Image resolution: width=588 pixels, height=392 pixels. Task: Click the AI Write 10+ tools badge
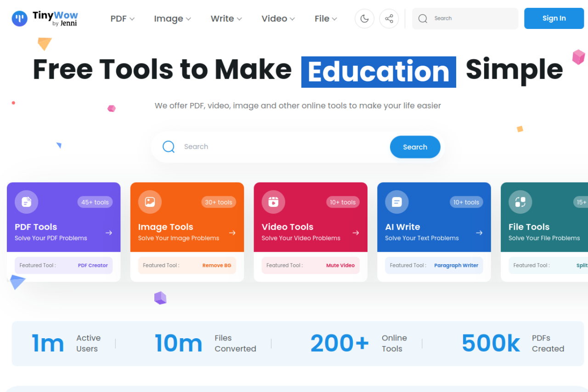(466, 202)
